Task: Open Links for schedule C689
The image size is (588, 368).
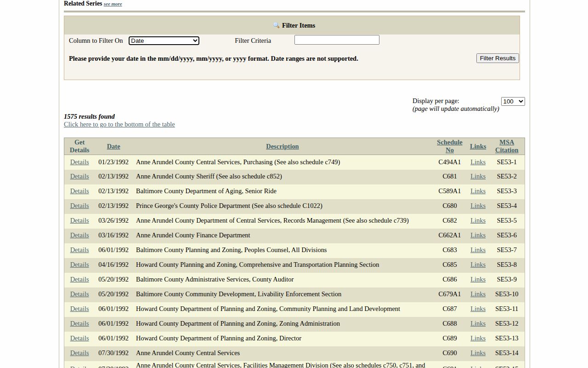Action: (478, 338)
